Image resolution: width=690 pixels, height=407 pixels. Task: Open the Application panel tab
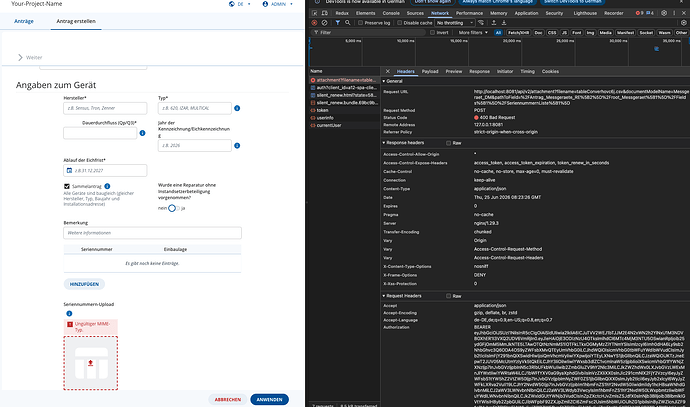point(526,13)
